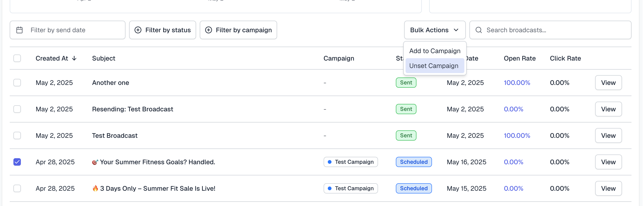Click the sort arrow next to Created At
Image resolution: width=644 pixels, height=206 pixels.
point(74,58)
